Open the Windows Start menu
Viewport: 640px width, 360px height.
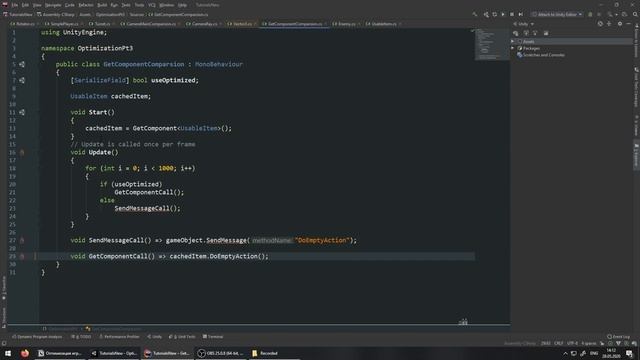pyautogui.click(x=8, y=353)
